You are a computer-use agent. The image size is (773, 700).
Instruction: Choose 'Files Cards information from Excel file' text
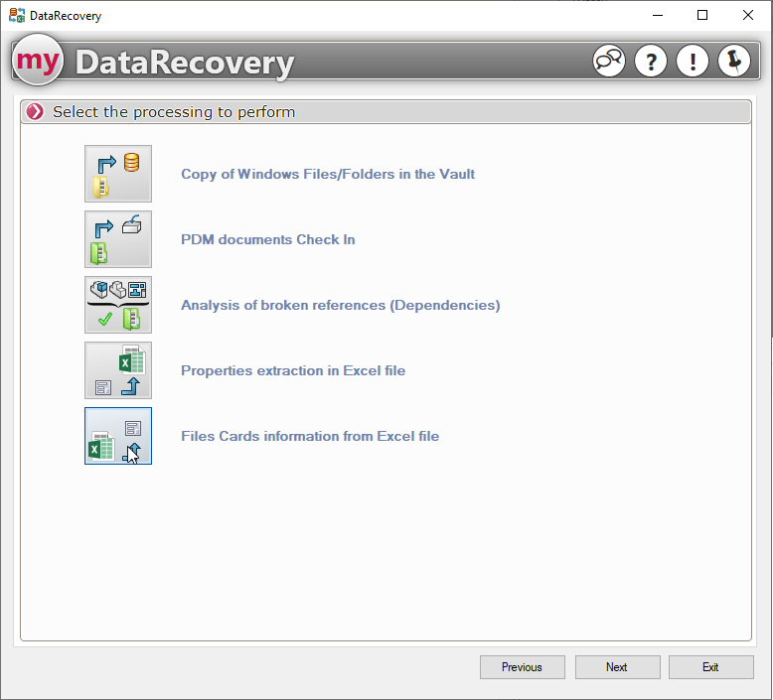point(310,436)
